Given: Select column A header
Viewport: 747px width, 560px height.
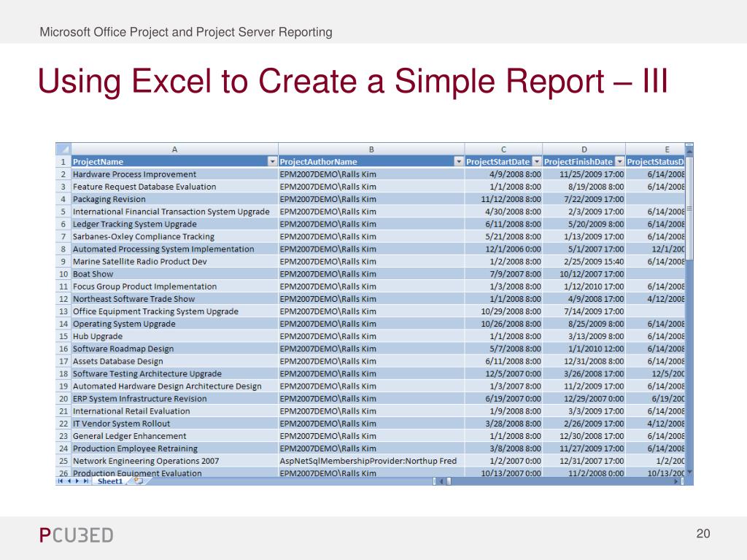Looking at the screenshot, I should coord(174,149).
